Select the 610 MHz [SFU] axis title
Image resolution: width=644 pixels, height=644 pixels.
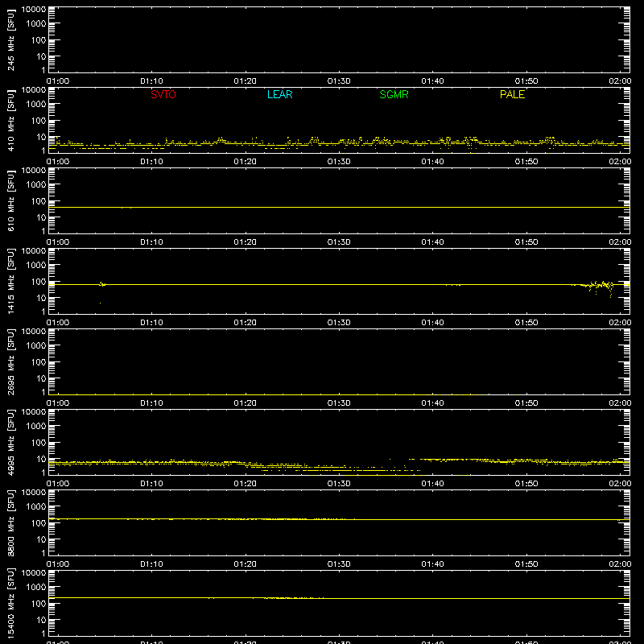pyautogui.click(x=10, y=200)
